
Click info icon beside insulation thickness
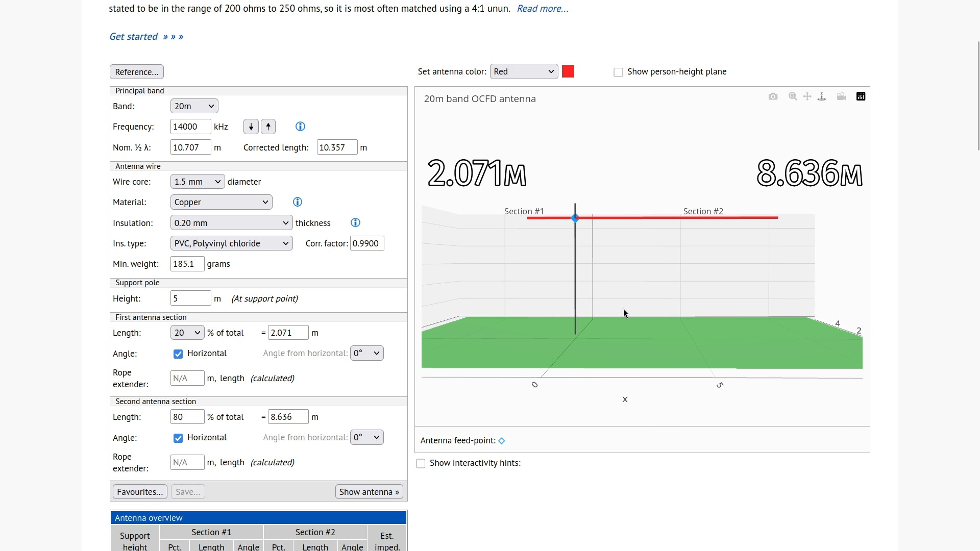pos(356,223)
